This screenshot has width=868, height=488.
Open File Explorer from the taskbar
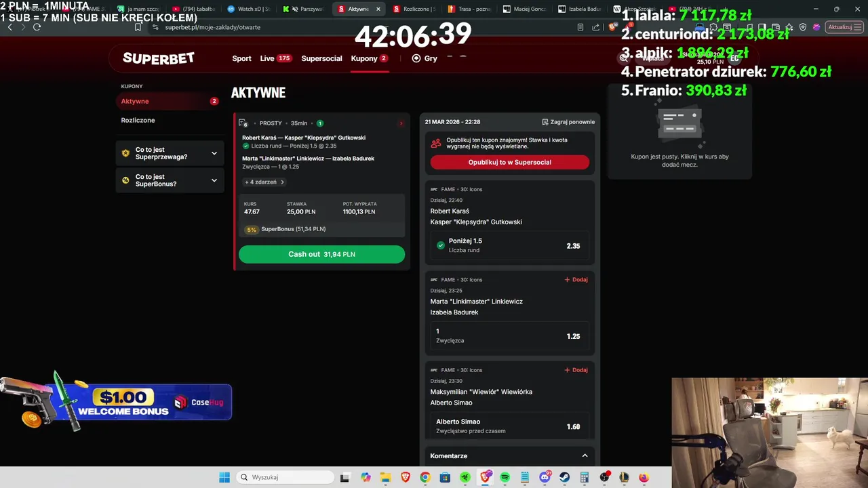point(385,477)
